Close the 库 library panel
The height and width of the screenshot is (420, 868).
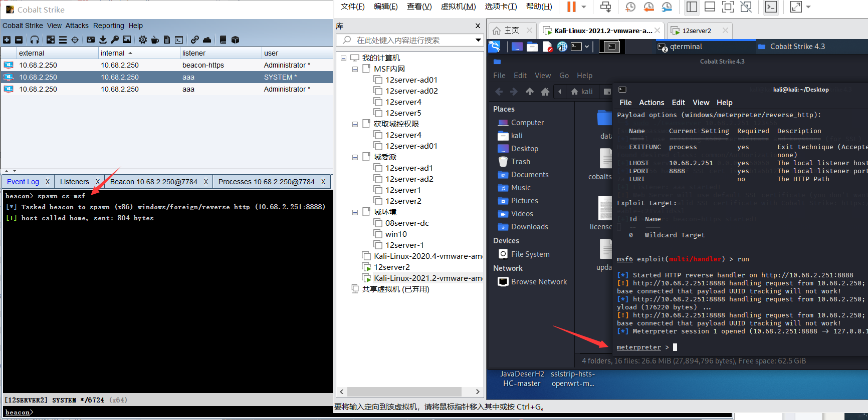(x=478, y=26)
